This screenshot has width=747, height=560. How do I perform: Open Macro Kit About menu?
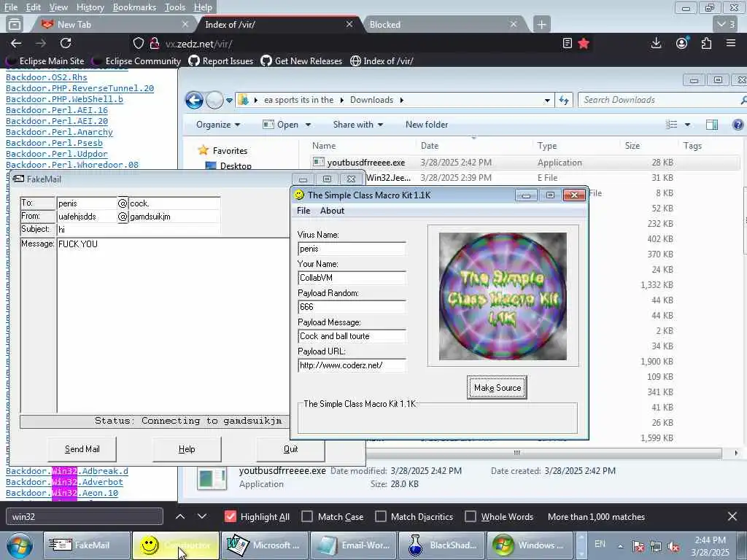332,211
